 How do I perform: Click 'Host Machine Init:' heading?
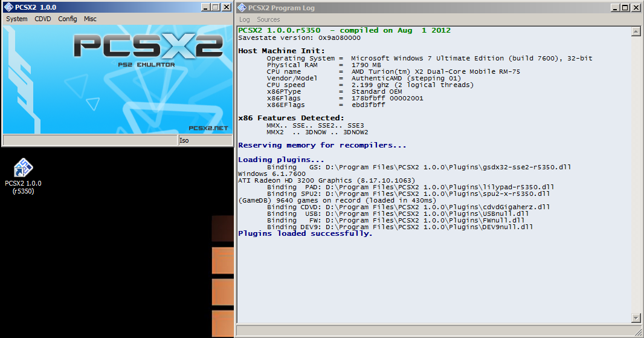point(282,51)
